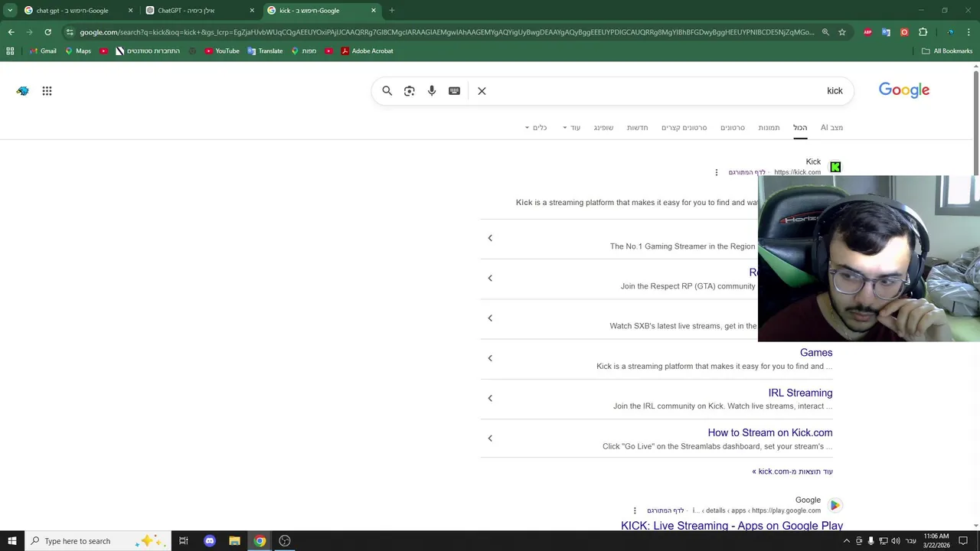Open the Google account avatar
The width and height of the screenshot is (980, 551).
tap(22, 91)
